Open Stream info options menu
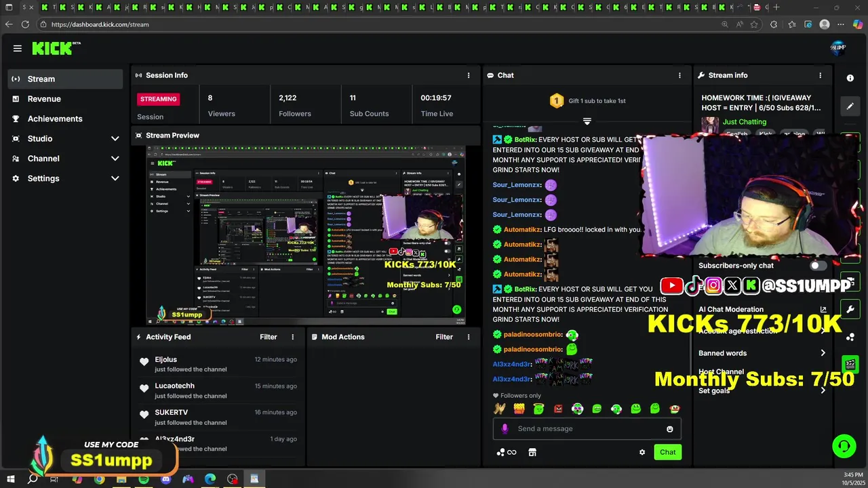 coord(820,75)
